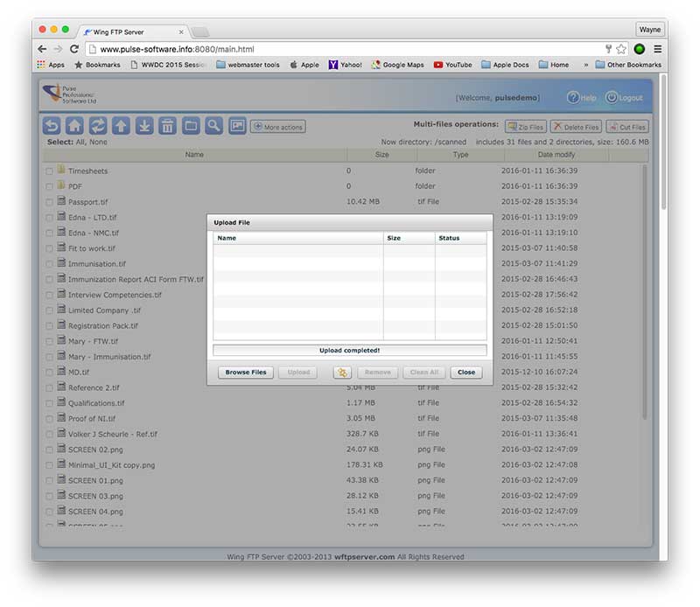700x607 pixels.
Task: Click the trash Delete toolbar icon
Action: pyautogui.click(x=167, y=126)
